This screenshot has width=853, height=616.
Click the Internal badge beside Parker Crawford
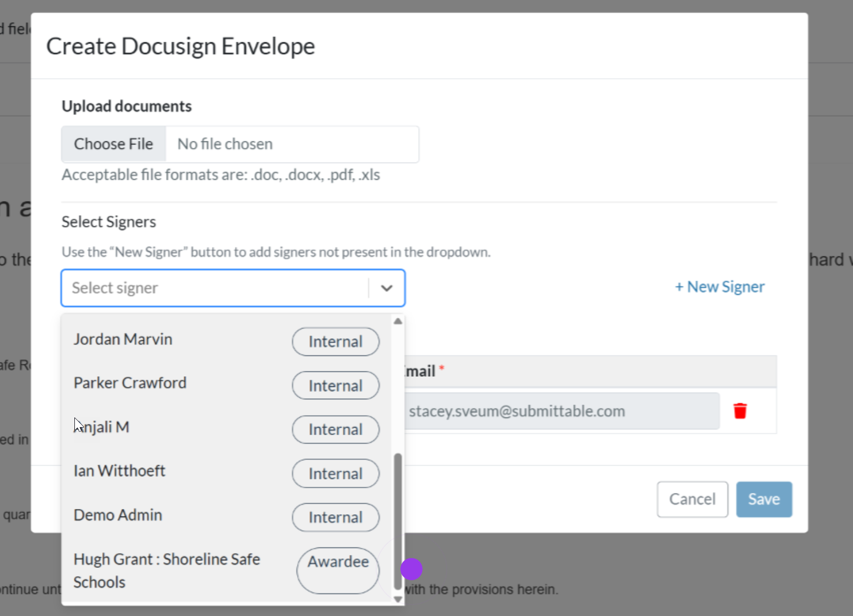coord(336,385)
